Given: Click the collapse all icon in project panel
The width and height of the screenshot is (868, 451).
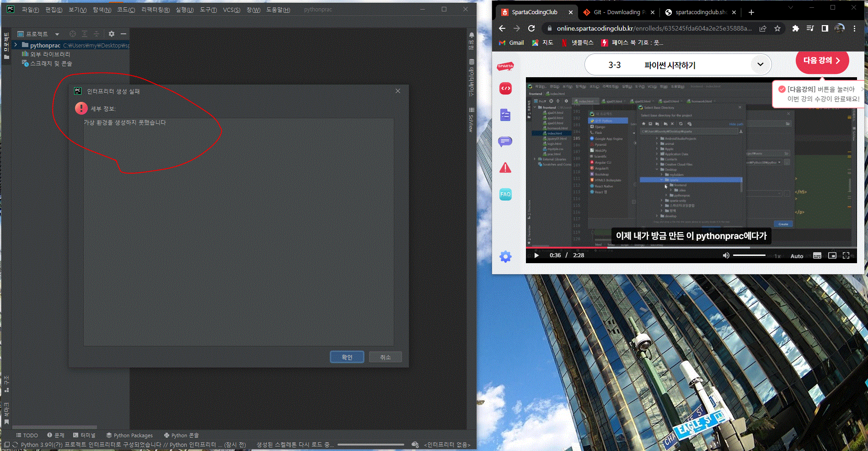Looking at the screenshot, I should [x=96, y=34].
